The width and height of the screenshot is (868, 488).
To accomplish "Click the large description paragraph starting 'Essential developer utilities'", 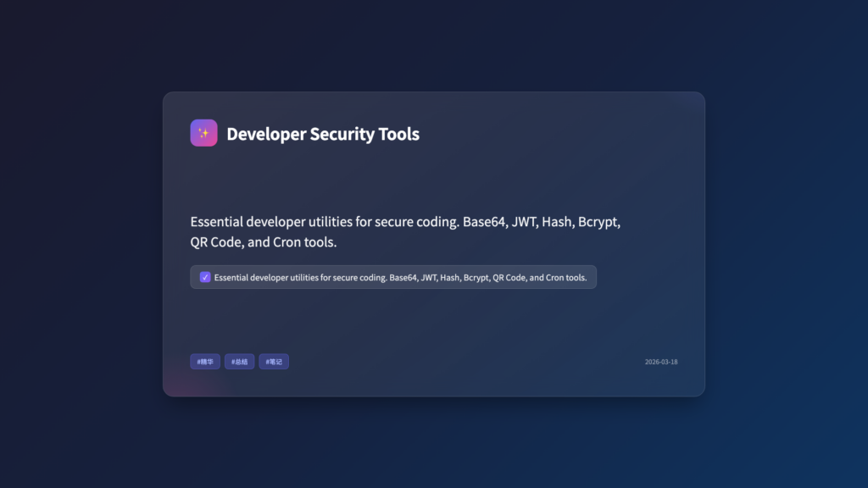I will pyautogui.click(x=405, y=232).
